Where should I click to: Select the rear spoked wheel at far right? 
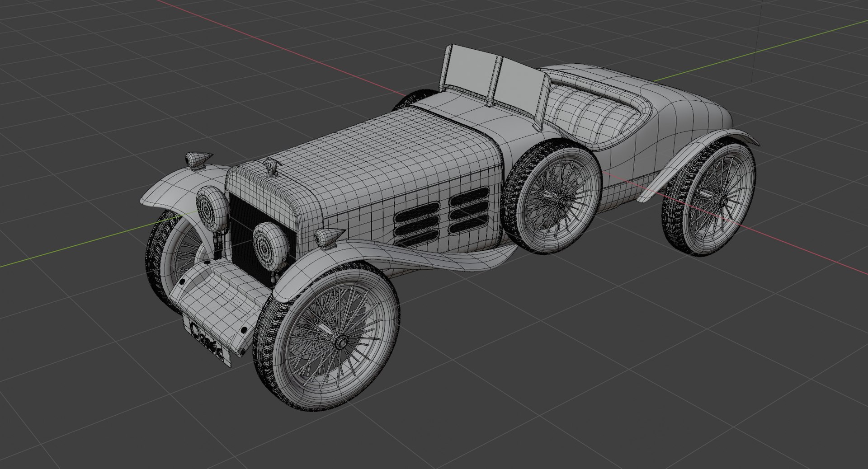(x=709, y=197)
